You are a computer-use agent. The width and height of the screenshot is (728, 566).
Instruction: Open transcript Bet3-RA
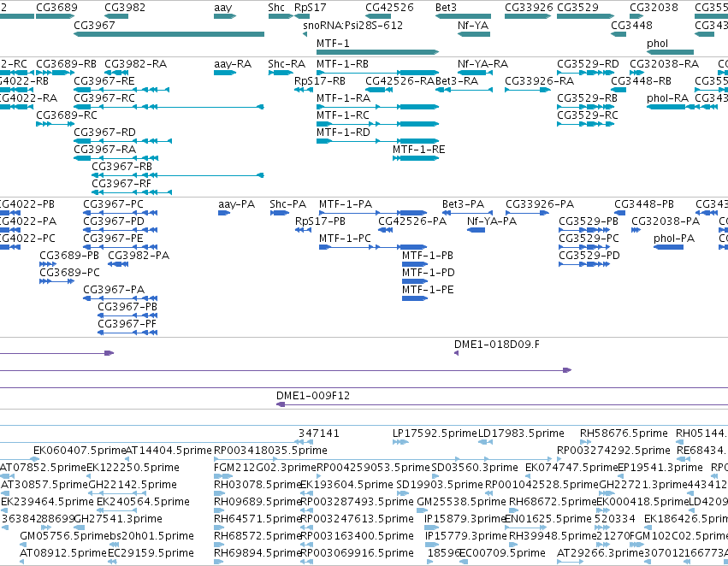point(464,90)
